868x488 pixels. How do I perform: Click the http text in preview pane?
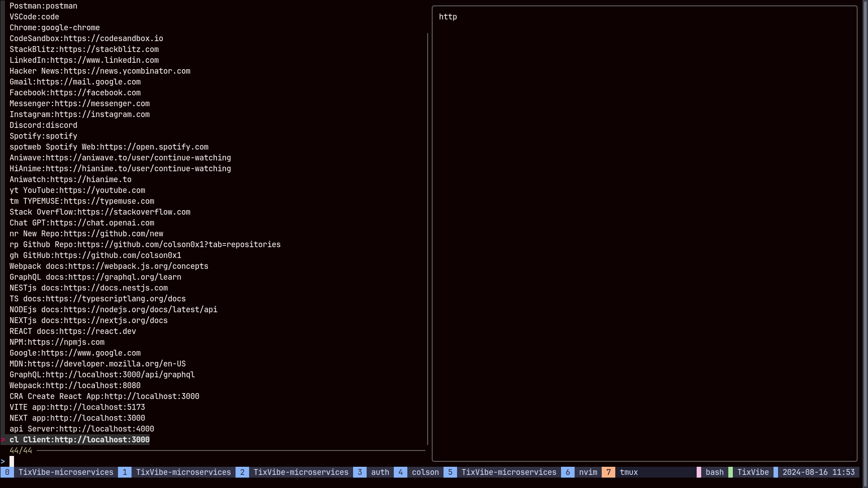click(448, 17)
